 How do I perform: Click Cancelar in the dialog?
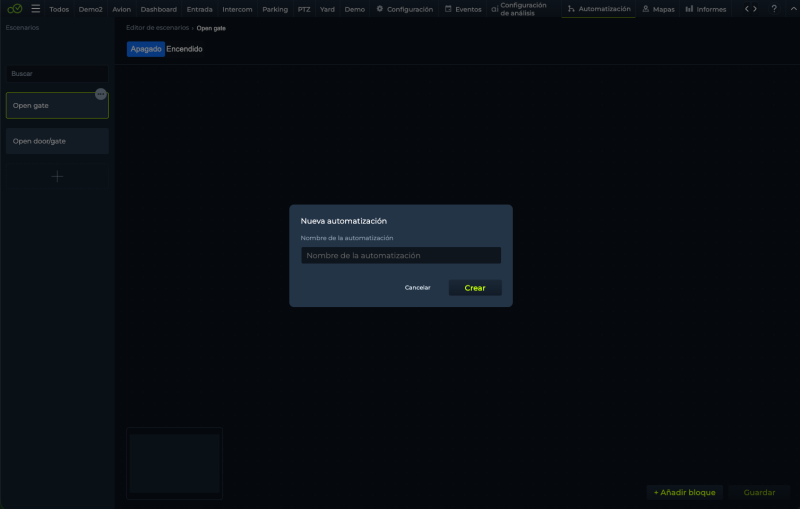point(417,288)
